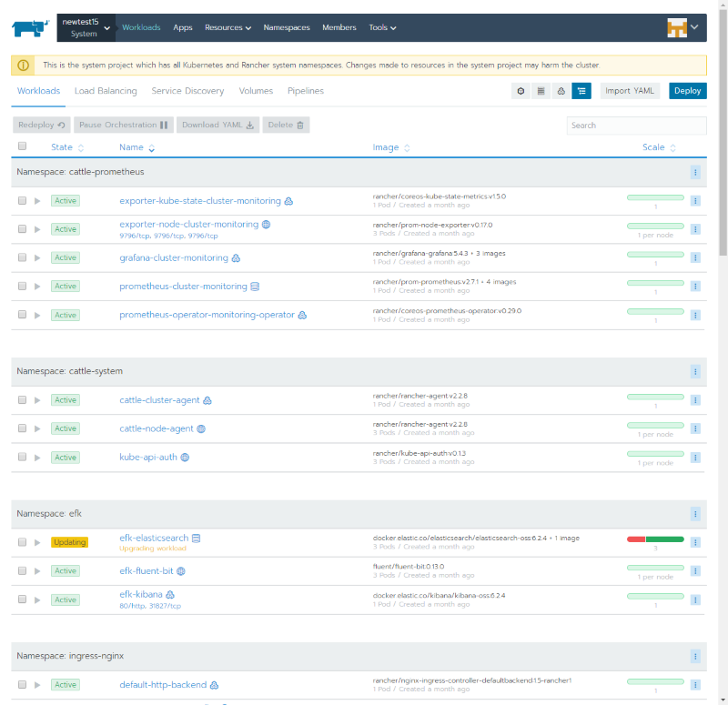Go to the Apps menu

point(183,28)
